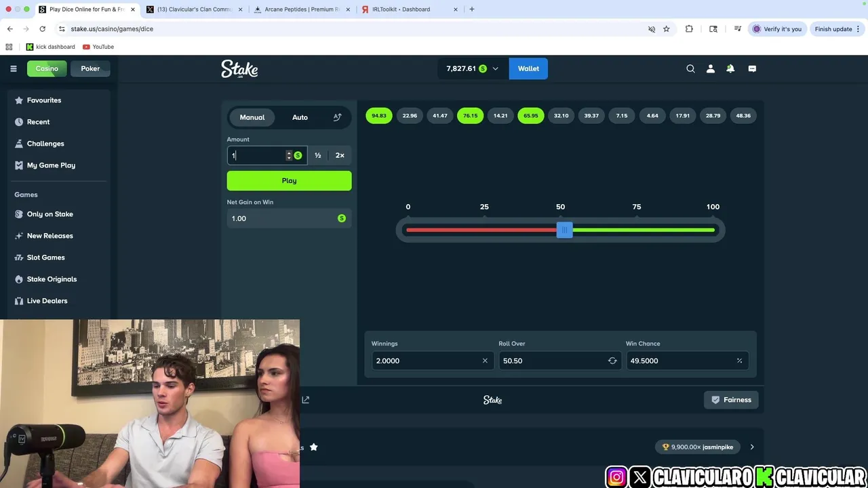Click the My Game Play icon
The image size is (868, 488).
click(x=19, y=165)
